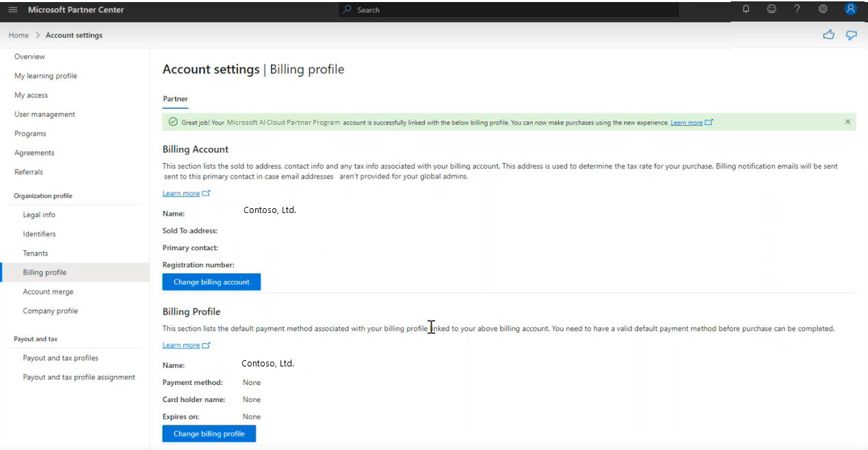The width and height of the screenshot is (868, 450).
Task: Open the user account avatar
Action: pos(851,9)
